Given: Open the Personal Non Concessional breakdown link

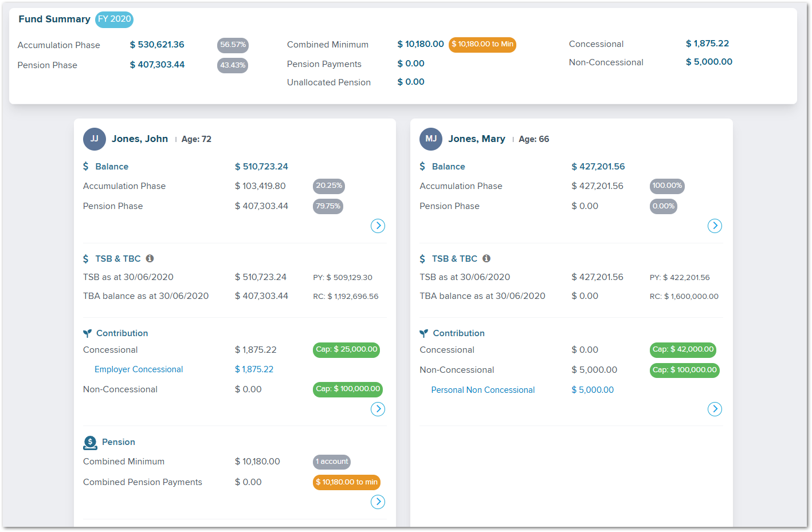Looking at the screenshot, I should click(x=483, y=389).
